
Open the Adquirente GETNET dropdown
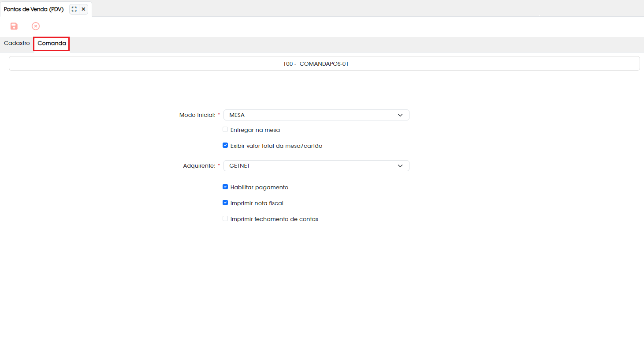tap(316, 166)
